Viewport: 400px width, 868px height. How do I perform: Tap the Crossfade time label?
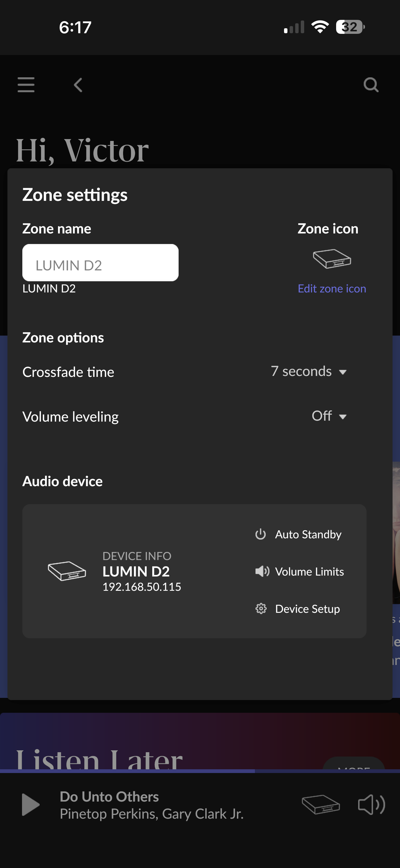pos(68,372)
